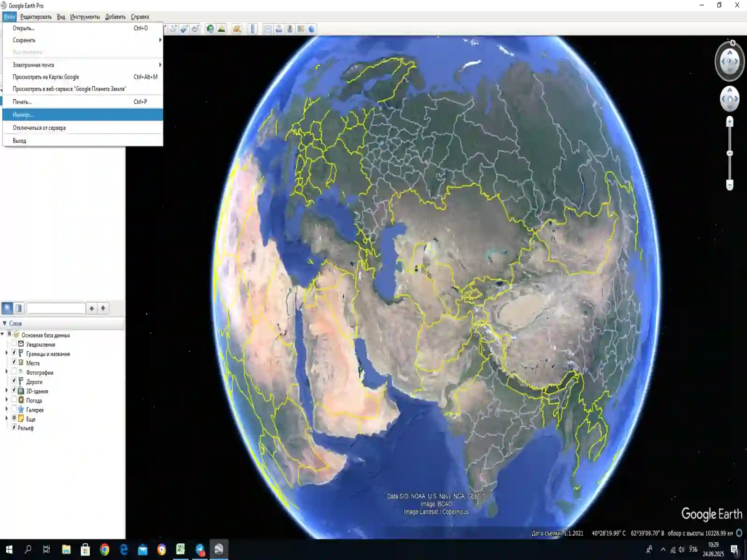Viewport: 747px width, 560px height.
Task: Click the Print toolbar icon
Action: click(279, 29)
